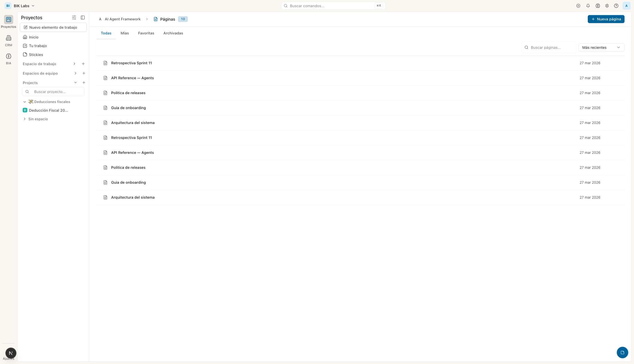The image size is (634, 364).
Task: Open the filter sliders icon beside Proyectos
Action: tap(74, 18)
